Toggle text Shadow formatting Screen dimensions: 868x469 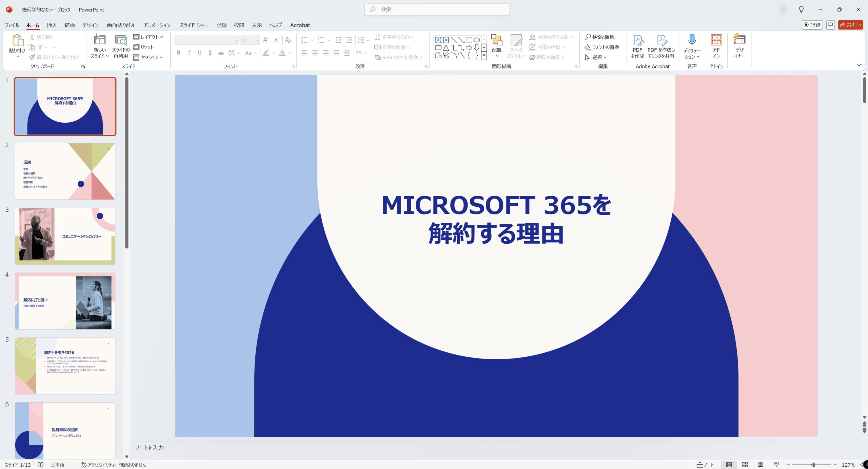pyautogui.click(x=210, y=53)
